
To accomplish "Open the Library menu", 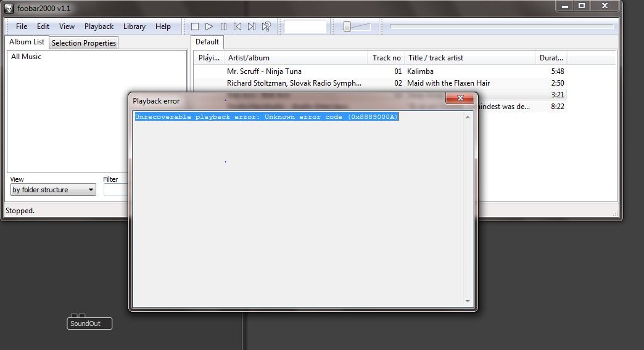I will pos(134,26).
